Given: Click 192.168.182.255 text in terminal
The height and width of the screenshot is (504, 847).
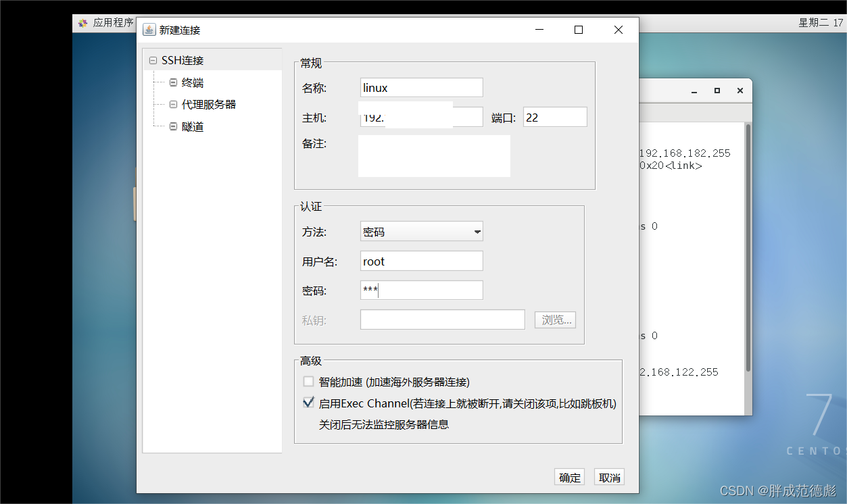Looking at the screenshot, I should click(x=684, y=153).
